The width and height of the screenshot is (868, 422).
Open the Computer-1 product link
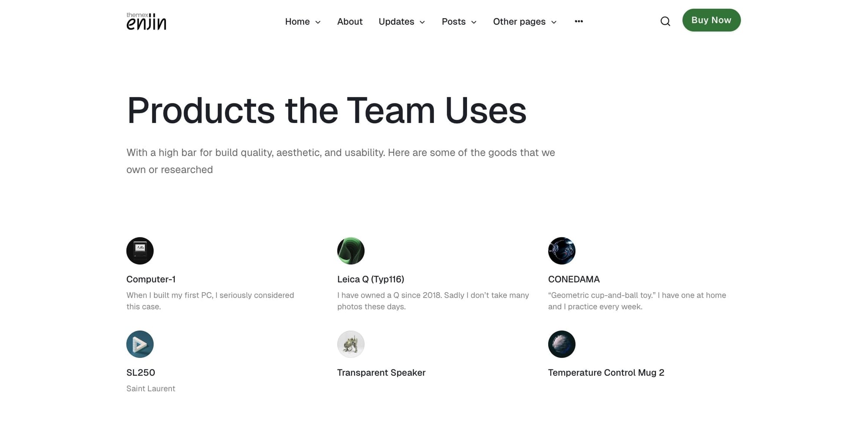[151, 279]
